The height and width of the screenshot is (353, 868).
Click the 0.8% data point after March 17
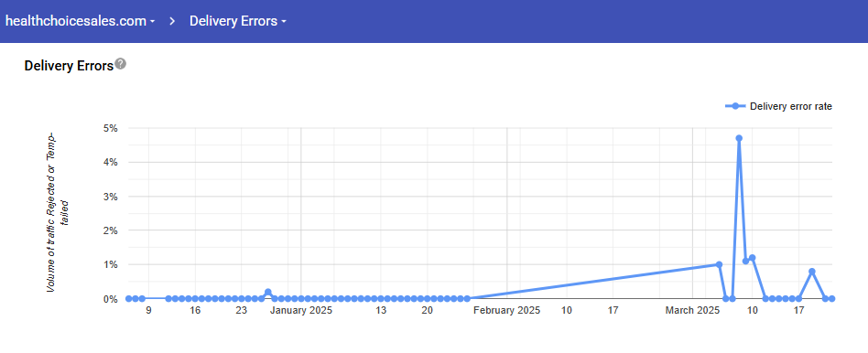pyautogui.click(x=812, y=271)
